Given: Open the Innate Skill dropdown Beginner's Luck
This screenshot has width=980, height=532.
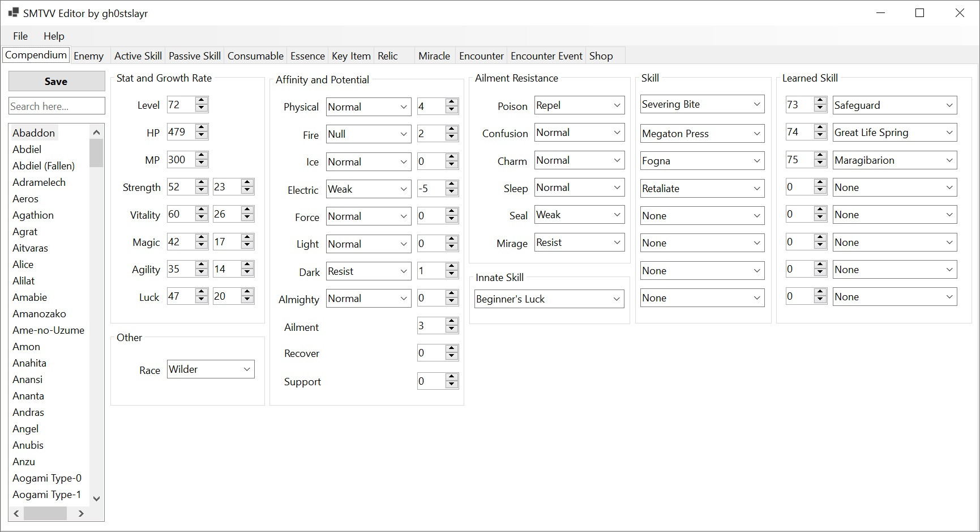Looking at the screenshot, I should 549,299.
